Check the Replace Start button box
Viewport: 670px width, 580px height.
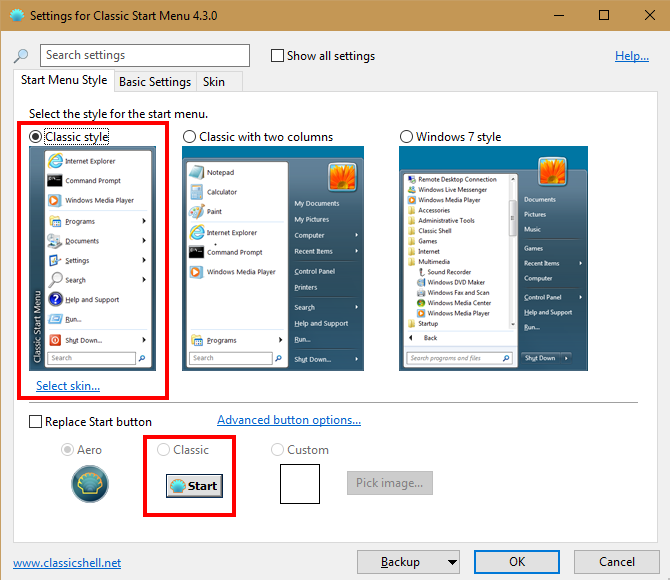[36, 422]
